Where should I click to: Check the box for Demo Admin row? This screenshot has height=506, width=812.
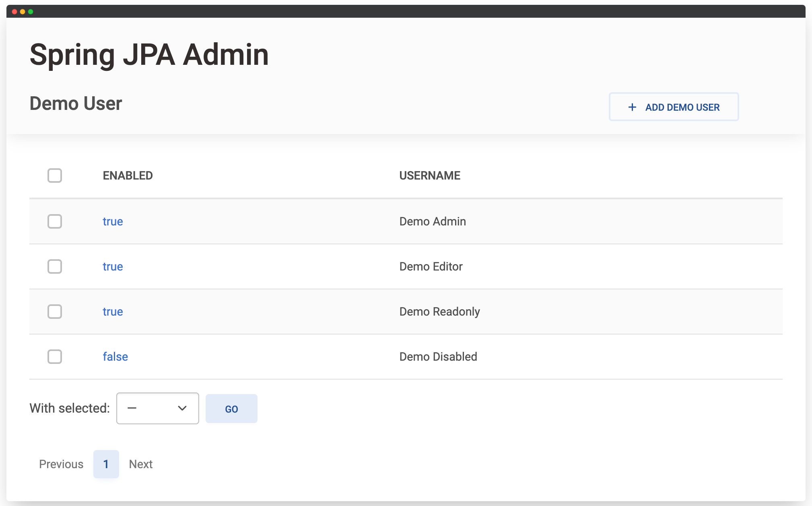55,221
